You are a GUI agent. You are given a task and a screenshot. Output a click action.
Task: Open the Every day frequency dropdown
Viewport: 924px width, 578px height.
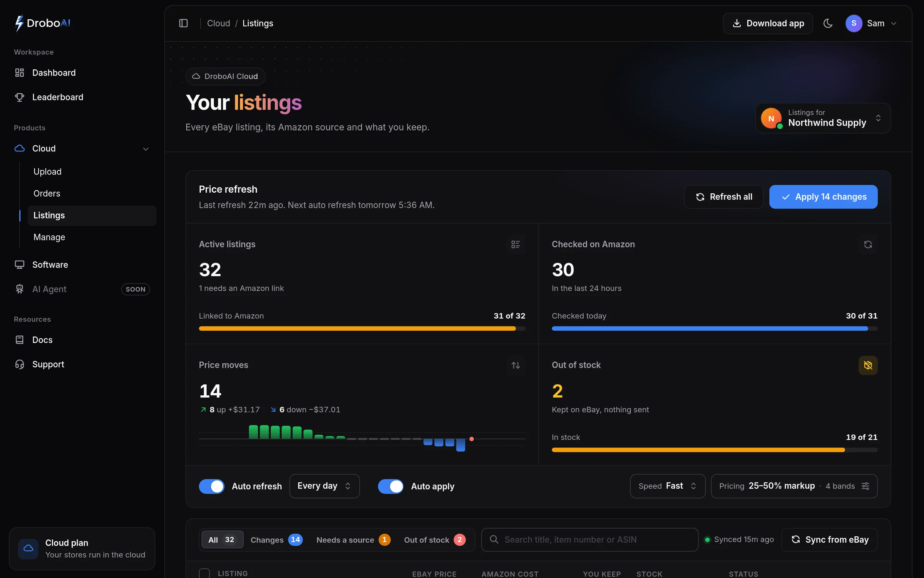pyautogui.click(x=325, y=486)
